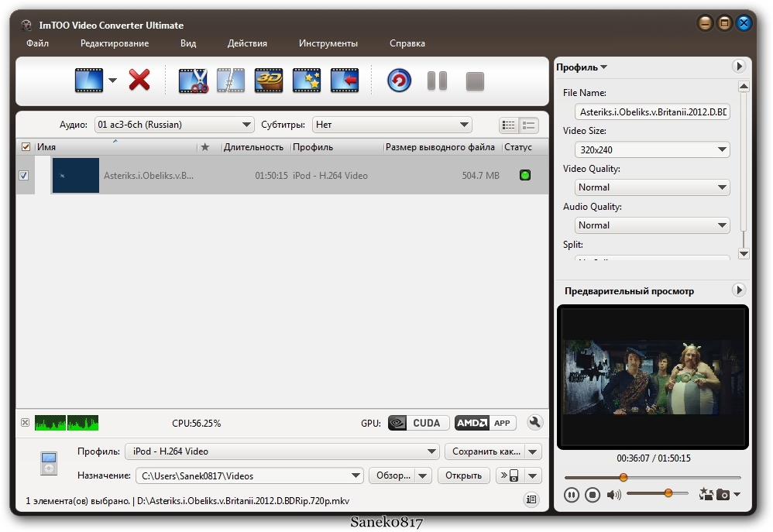Click the circular red Convert button
The image size is (773, 532).
point(399,81)
